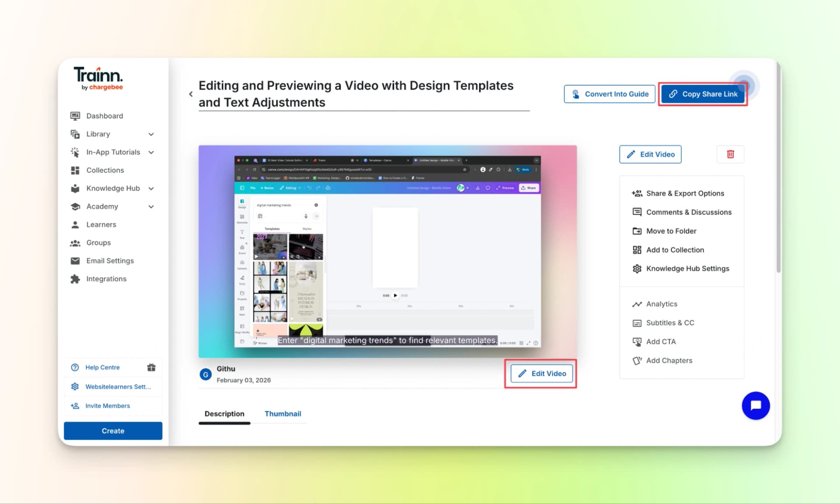
Task: Expand the Library sidebar menu
Action: pyautogui.click(x=151, y=134)
